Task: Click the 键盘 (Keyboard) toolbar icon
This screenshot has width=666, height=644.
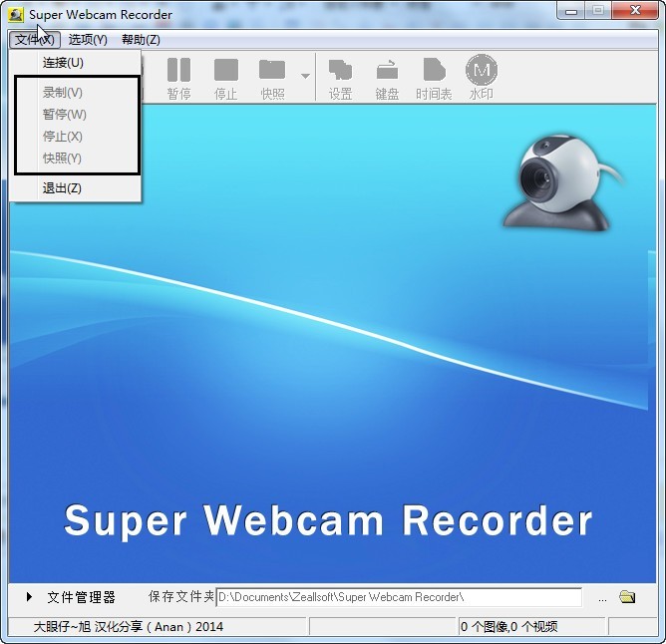Action: coord(387,78)
